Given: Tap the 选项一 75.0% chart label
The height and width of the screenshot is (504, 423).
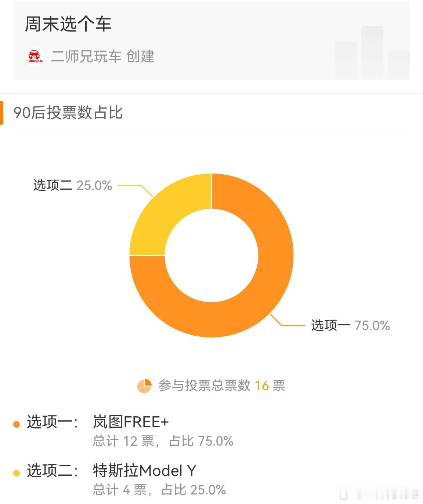Looking at the screenshot, I should (x=350, y=325).
